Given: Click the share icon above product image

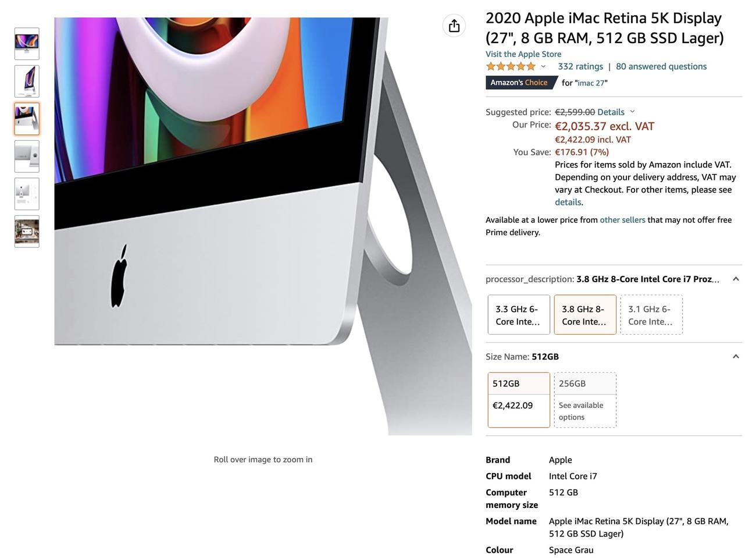Looking at the screenshot, I should pyautogui.click(x=454, y=26).
